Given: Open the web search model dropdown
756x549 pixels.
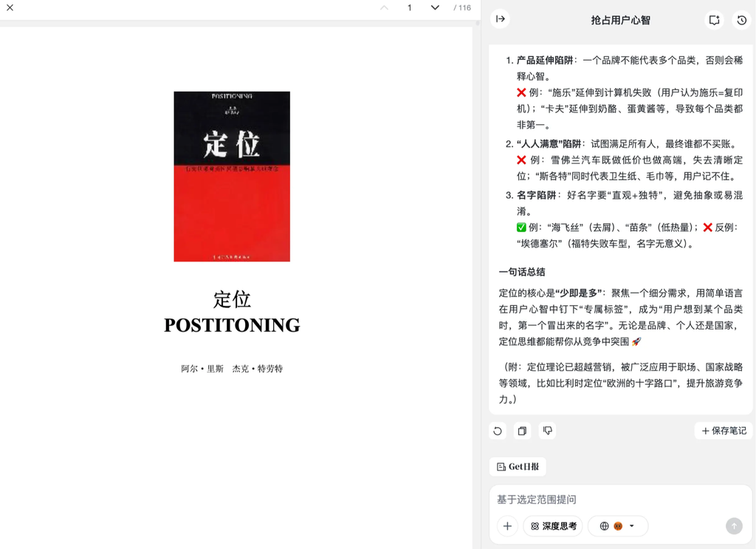Looking at the screenshot, I should tap(618, 526).
